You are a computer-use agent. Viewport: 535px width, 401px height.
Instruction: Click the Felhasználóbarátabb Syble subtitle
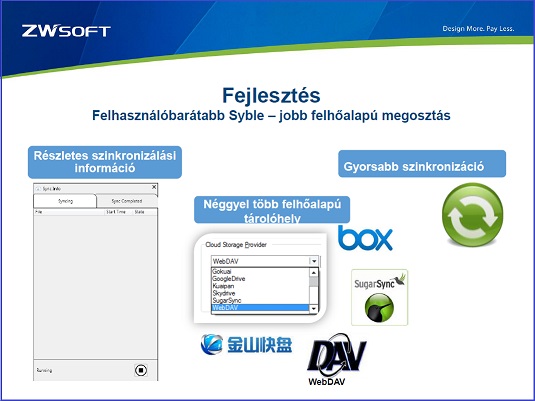click(x=271, y=115)
